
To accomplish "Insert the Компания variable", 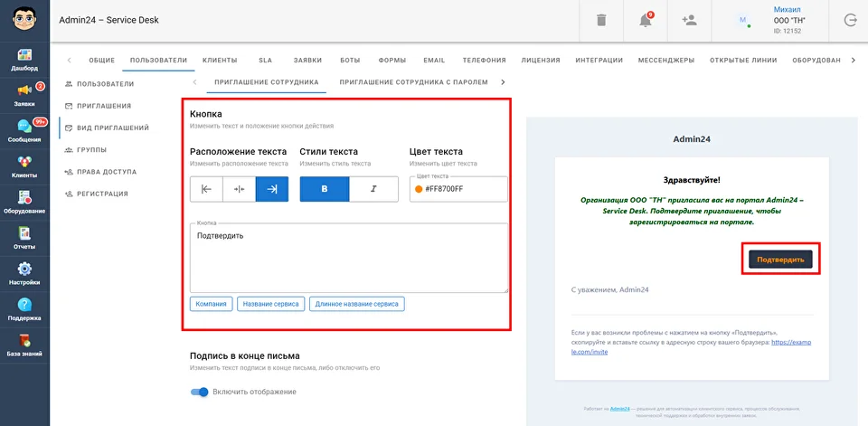I will pos(212,304).
